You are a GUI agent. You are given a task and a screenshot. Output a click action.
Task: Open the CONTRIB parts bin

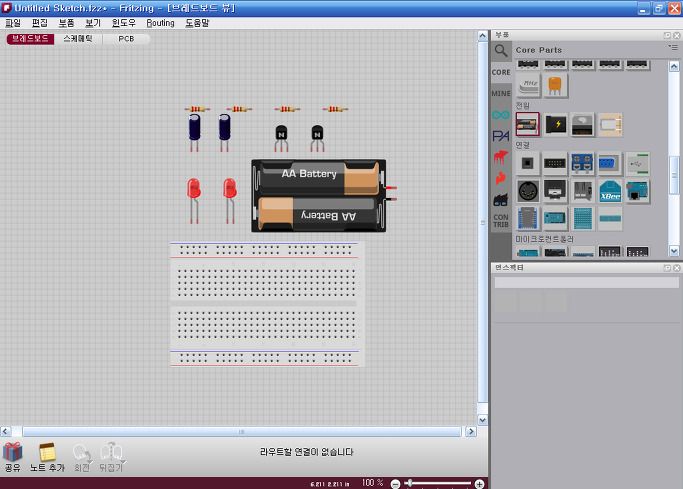pyautogui.click(x=501, y=220)
